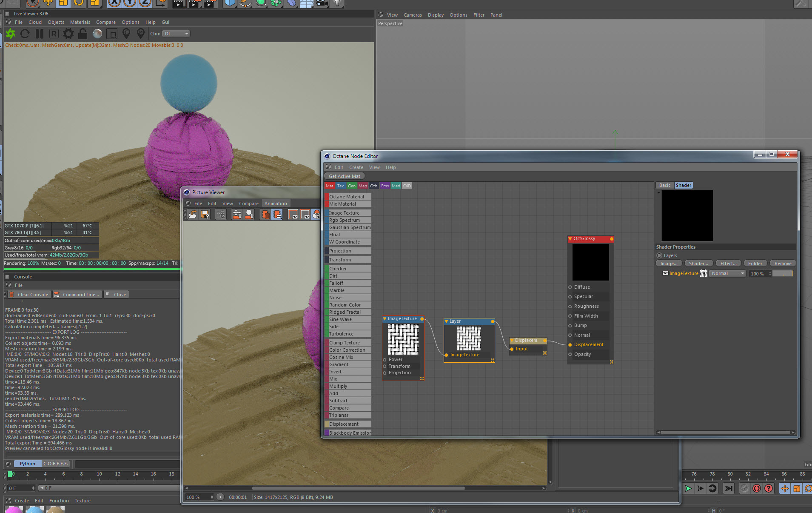Pause the Live Viewer rendering

pos(40,34)
